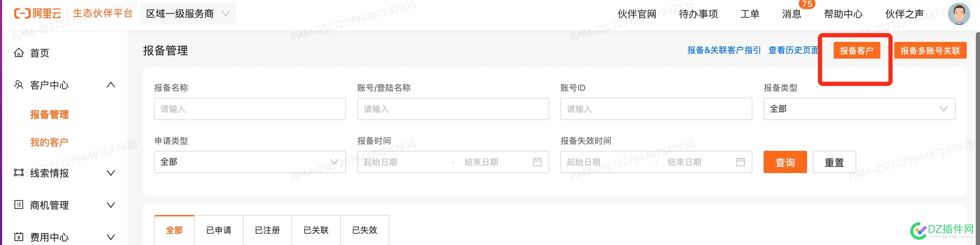Click the 首页 home icon in sidebar

(x=19, y=53)
